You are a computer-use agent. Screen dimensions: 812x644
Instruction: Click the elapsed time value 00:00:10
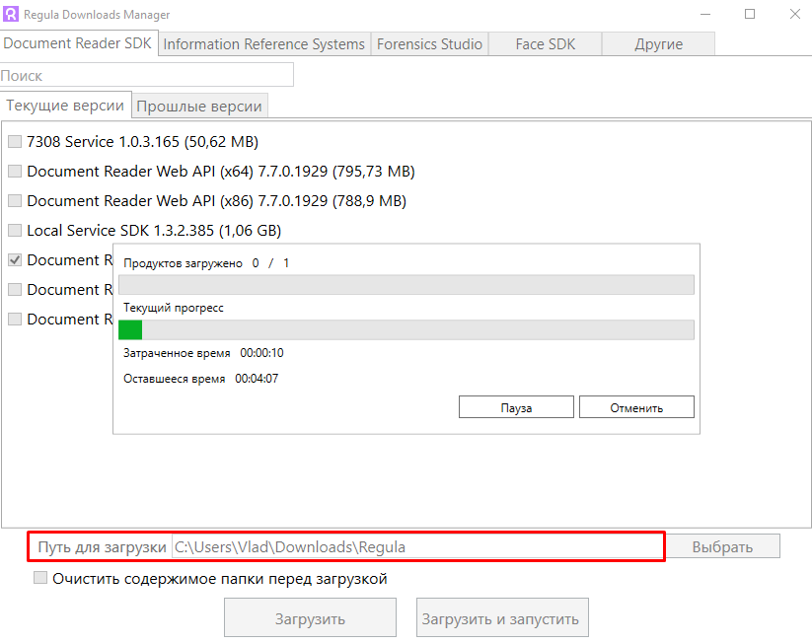[x=261, y=353]
